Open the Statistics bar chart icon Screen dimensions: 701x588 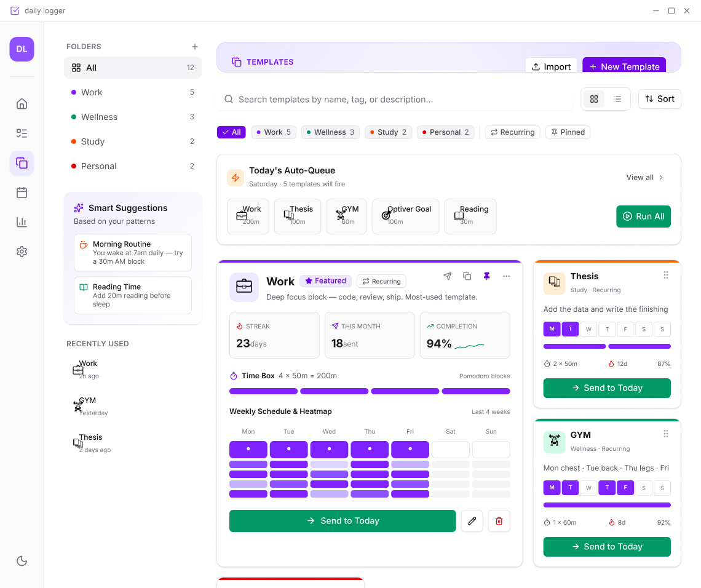(x=22, y=222)
